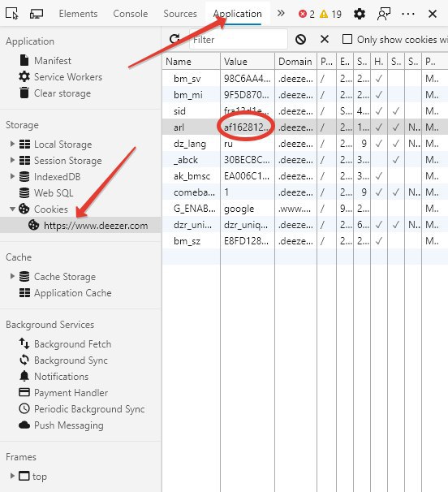Open the Manifest item

click(x=53, y=61)
